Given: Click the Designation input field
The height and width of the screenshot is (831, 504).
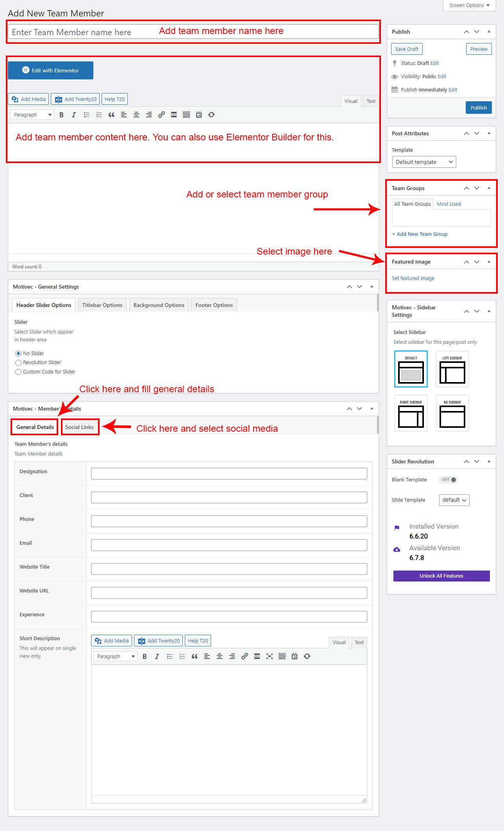Looking at the screenshot, I should tap(229, 474).
